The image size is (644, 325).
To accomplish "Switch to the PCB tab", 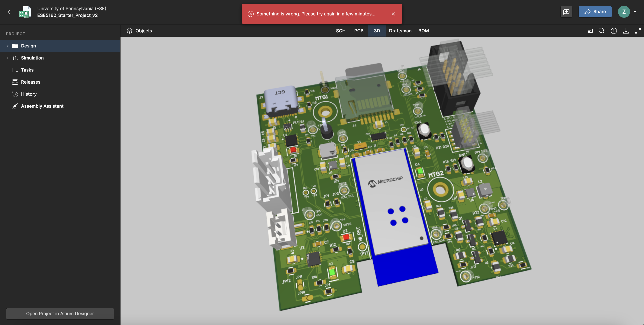I will point(359,31).
